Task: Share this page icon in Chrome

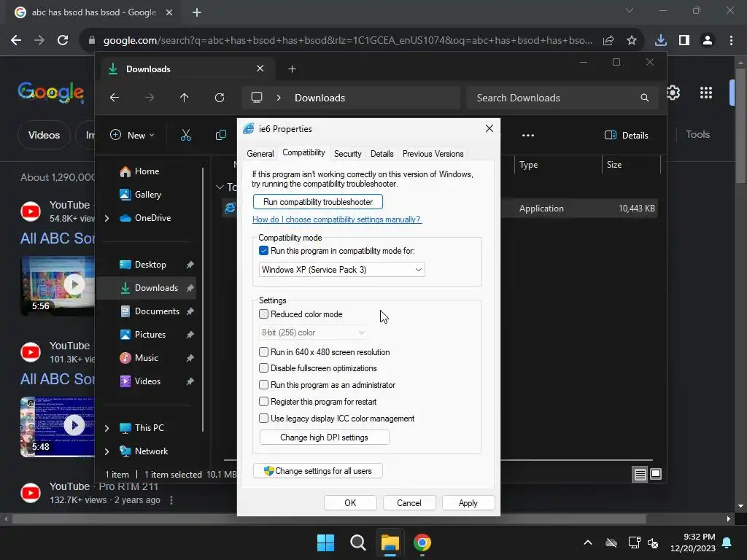Action: pos(608,41)
